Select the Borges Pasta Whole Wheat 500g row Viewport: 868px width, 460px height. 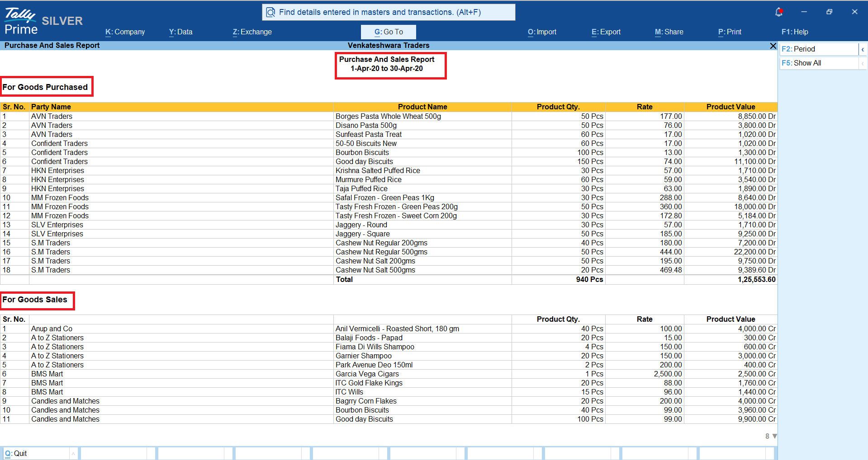(389, 117)
